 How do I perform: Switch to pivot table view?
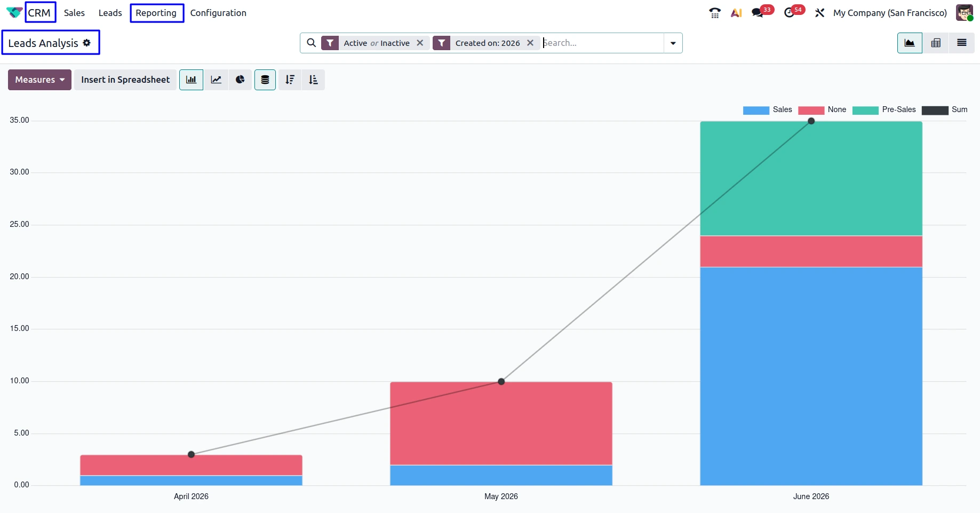(936, 43)
